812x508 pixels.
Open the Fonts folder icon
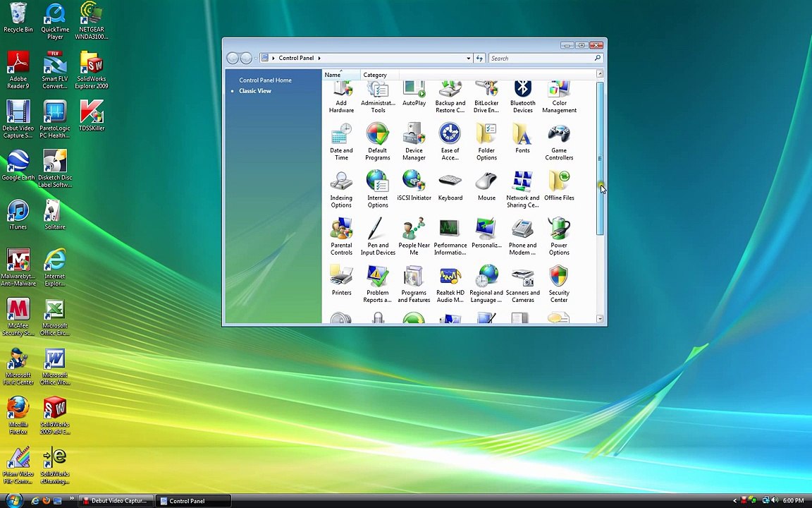(x=522, y=139)
